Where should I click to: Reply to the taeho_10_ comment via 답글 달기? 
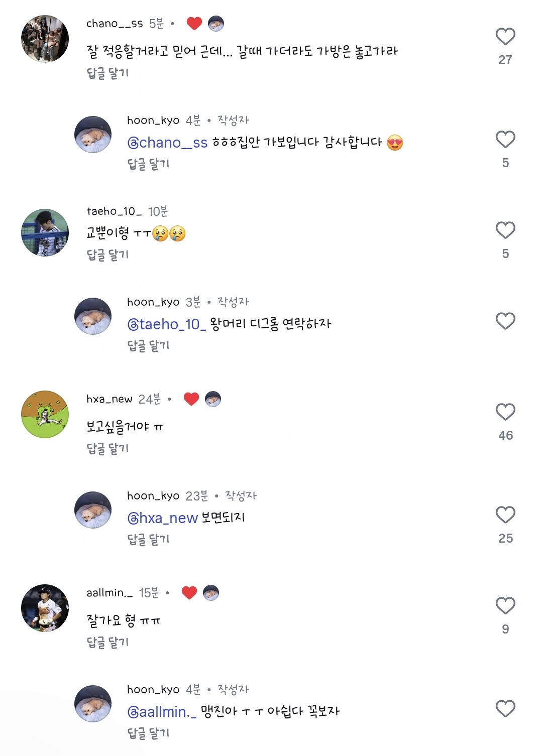(107, 255)
